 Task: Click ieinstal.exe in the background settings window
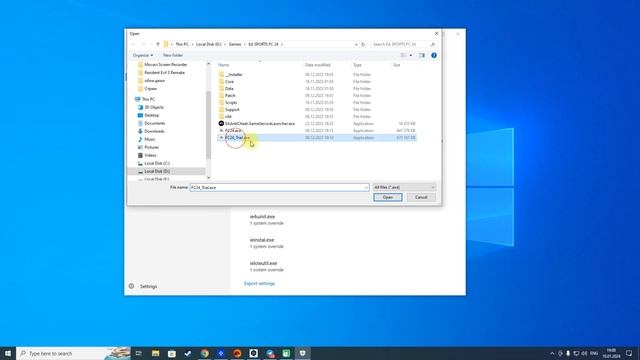pyautogui.click(x=262, y=240)
